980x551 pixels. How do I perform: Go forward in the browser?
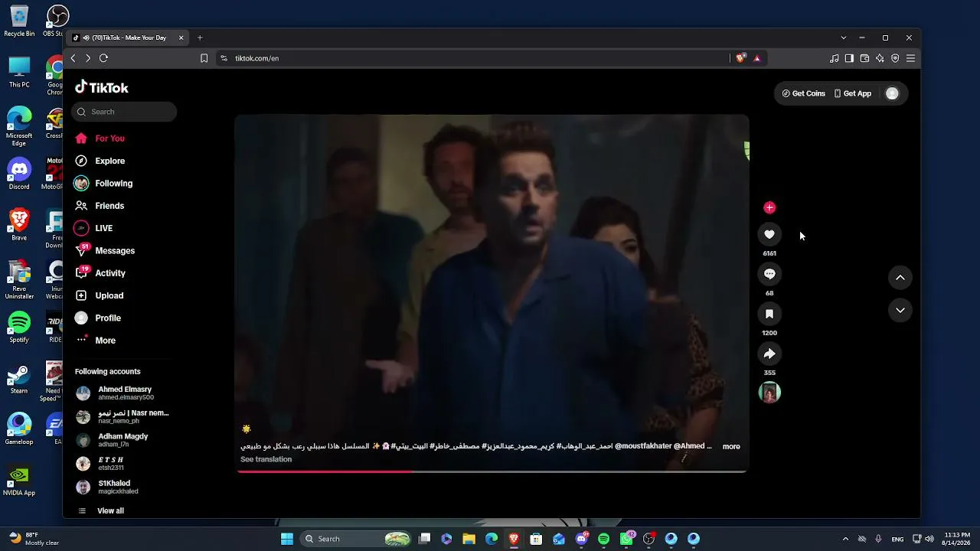pyautogui.click(x=88, y=58)
